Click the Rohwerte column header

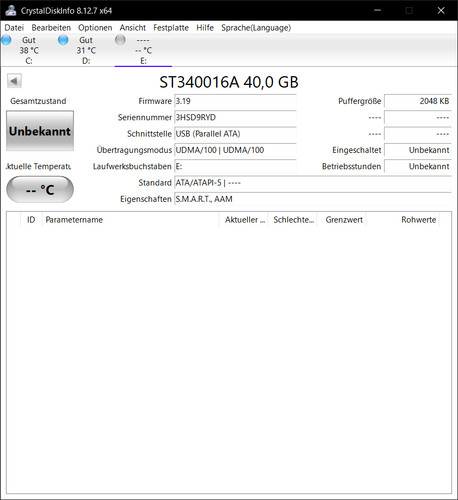point(403,220)
